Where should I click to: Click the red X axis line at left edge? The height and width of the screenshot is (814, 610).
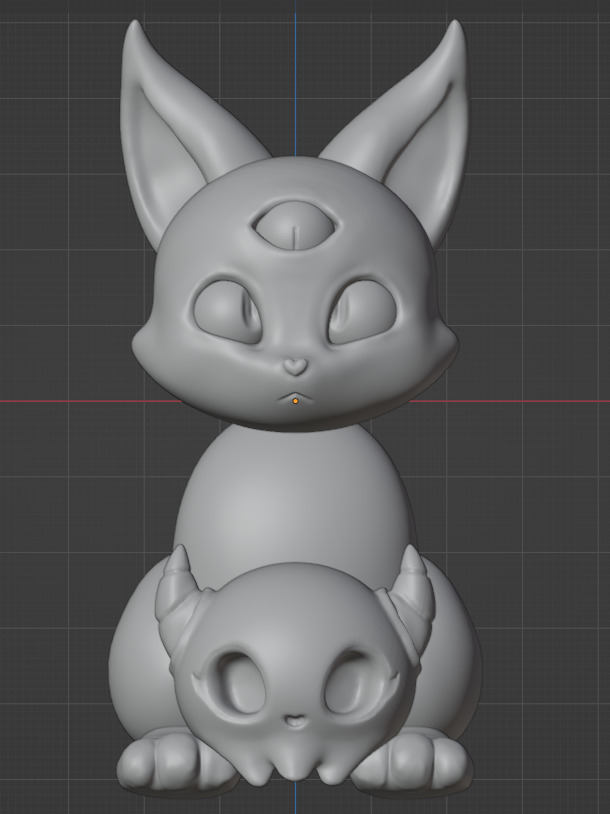[20, 401]
